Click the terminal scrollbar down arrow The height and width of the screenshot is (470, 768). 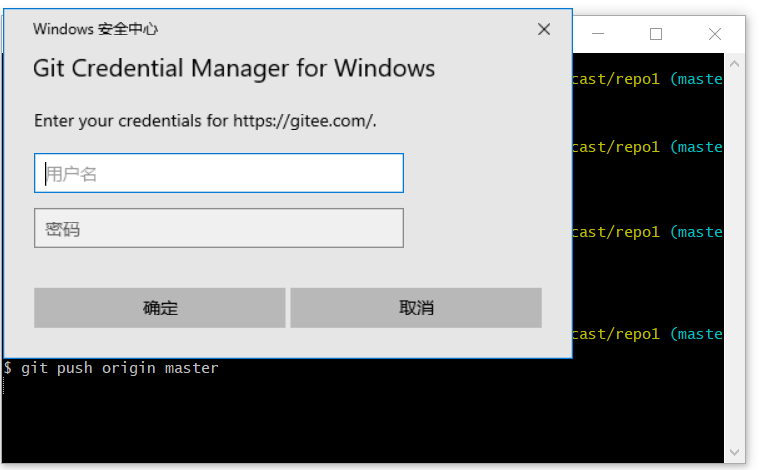734,452
